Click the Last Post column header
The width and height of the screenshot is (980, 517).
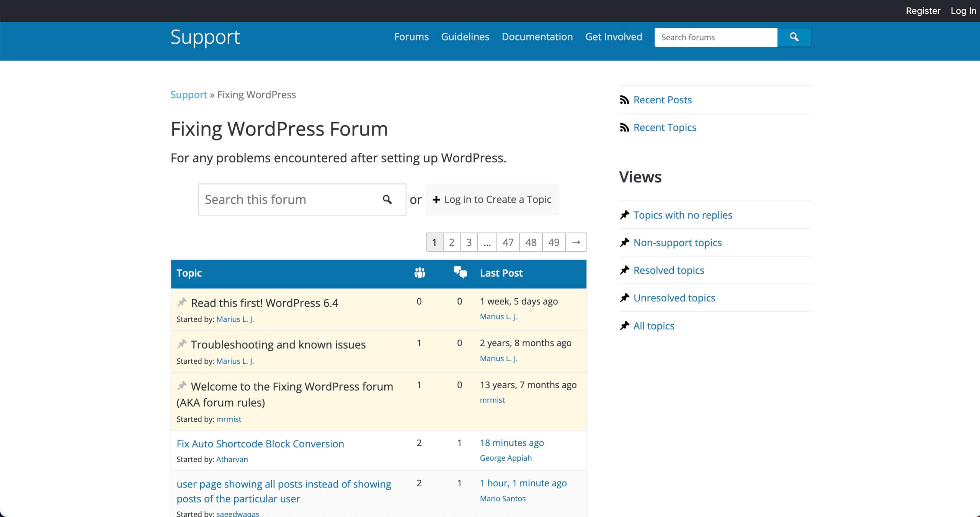point(501,273)
